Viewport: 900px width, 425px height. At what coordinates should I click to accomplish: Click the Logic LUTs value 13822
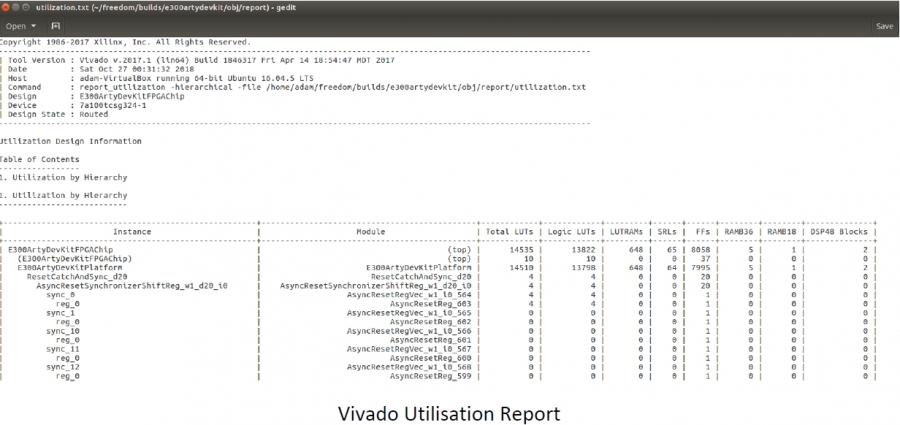point(583,250)
